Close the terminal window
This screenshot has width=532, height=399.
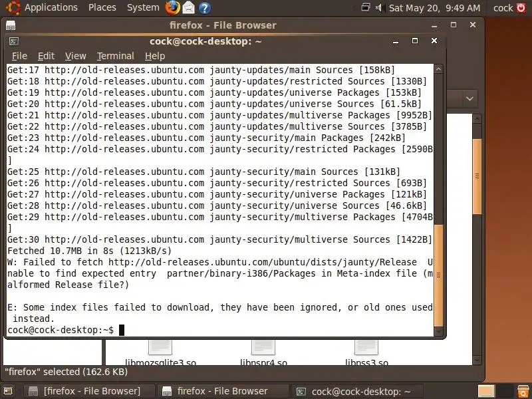[x=434, y=41]
